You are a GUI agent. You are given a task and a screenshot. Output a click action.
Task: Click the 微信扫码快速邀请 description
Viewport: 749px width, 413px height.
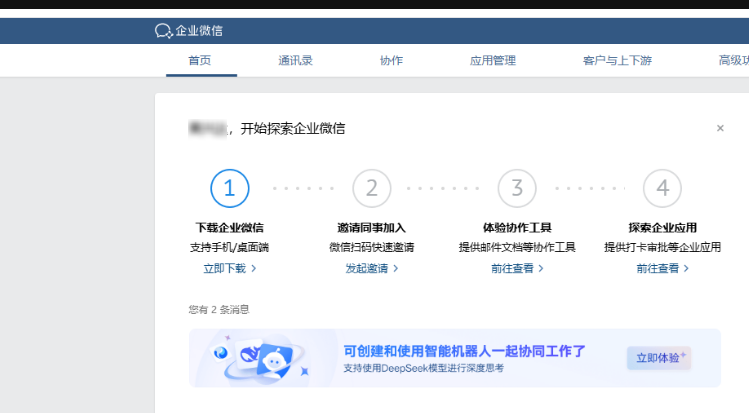(x=372, y=247)
